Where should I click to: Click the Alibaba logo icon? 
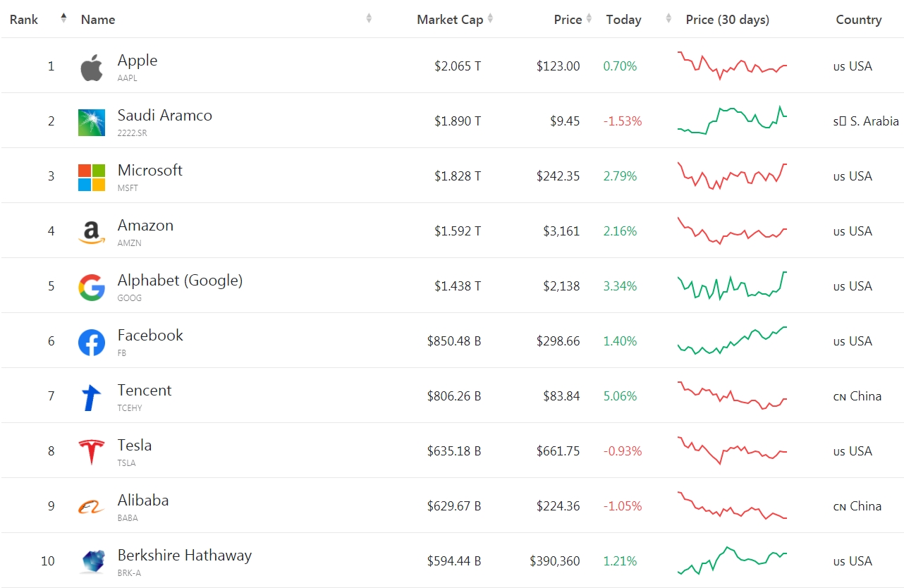pyautogui.click(x=92, y=507)
